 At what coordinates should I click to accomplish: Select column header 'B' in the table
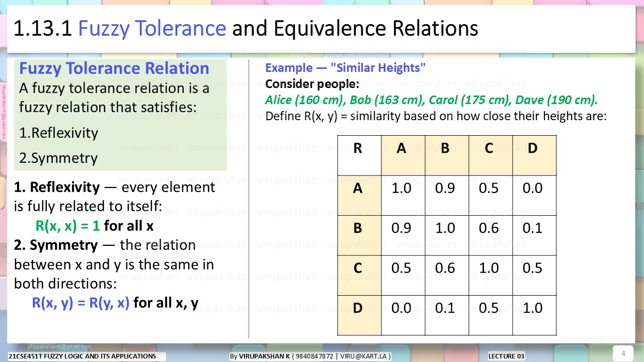pos(447,155)
